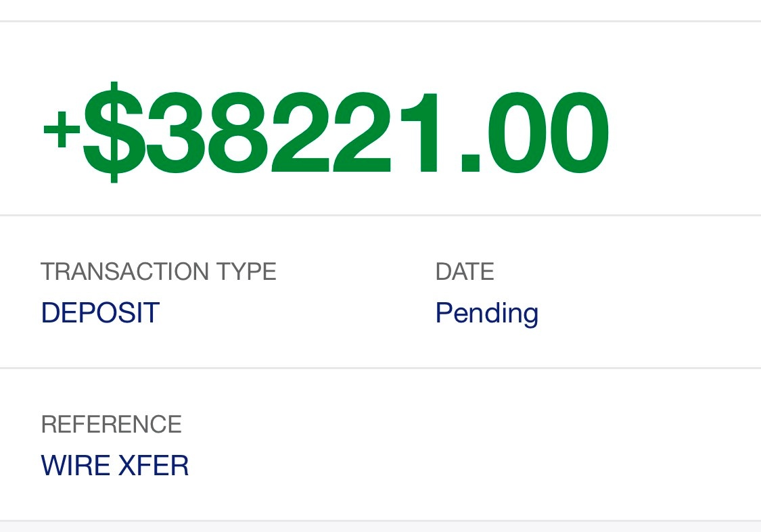Click the divider line above REFERENCE
Viewport: 761px width, 532px height.
(x=380, y=368)
